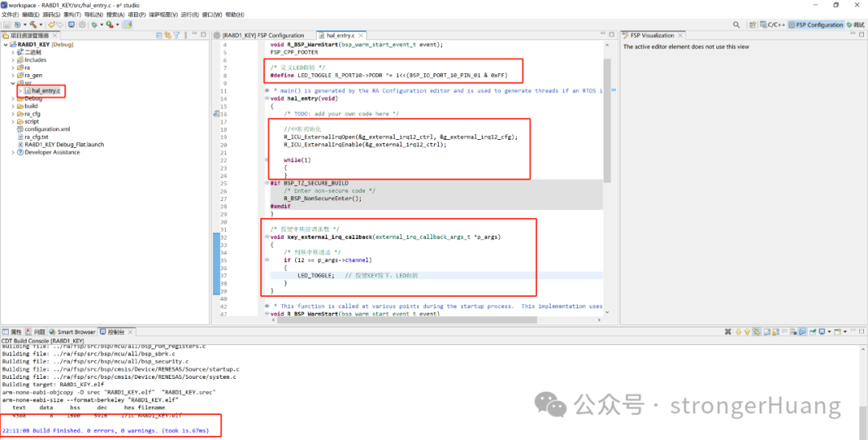This screenshot has width=868, height=440.
Task: Open the project explorer view menu dots
Action: 186,35
